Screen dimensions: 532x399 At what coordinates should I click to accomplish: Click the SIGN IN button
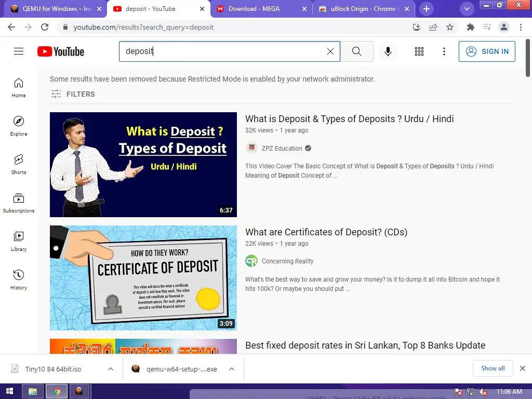[487, 51]
